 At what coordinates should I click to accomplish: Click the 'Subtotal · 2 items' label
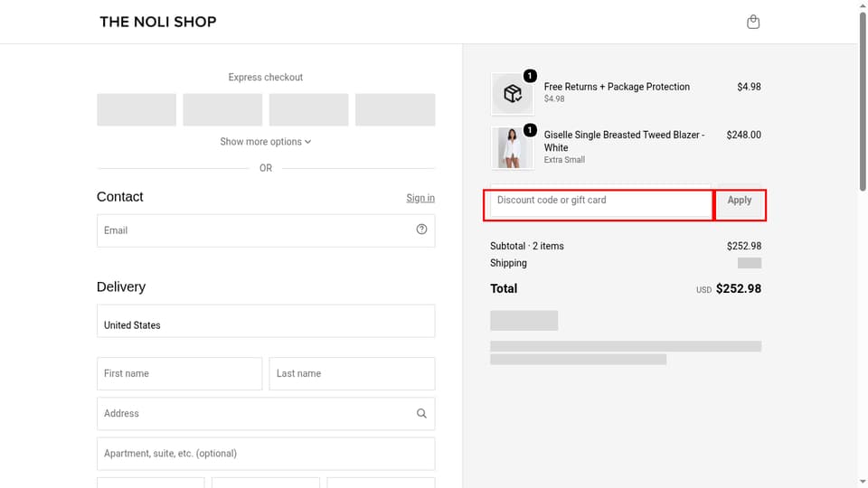(x=527, y=246)
